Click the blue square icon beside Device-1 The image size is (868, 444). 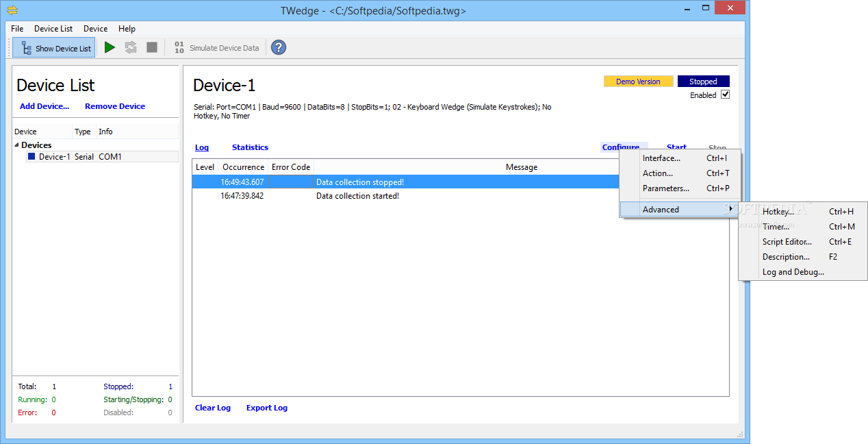coord(31,156)
